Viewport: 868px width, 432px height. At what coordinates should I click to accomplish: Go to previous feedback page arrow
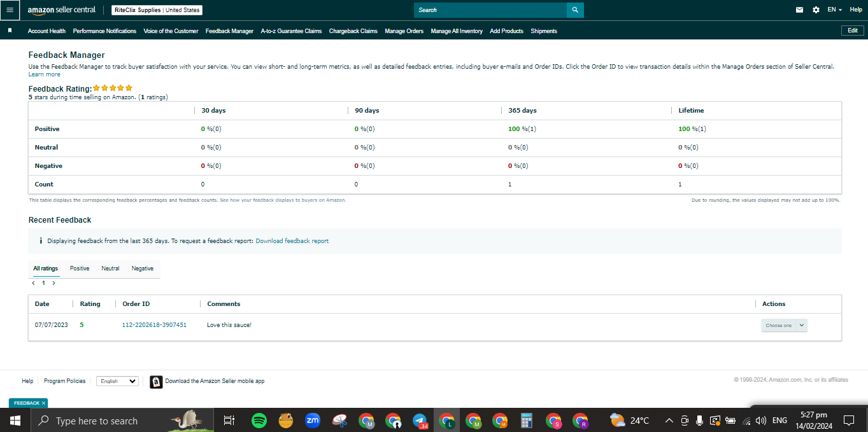click(33, 283)
